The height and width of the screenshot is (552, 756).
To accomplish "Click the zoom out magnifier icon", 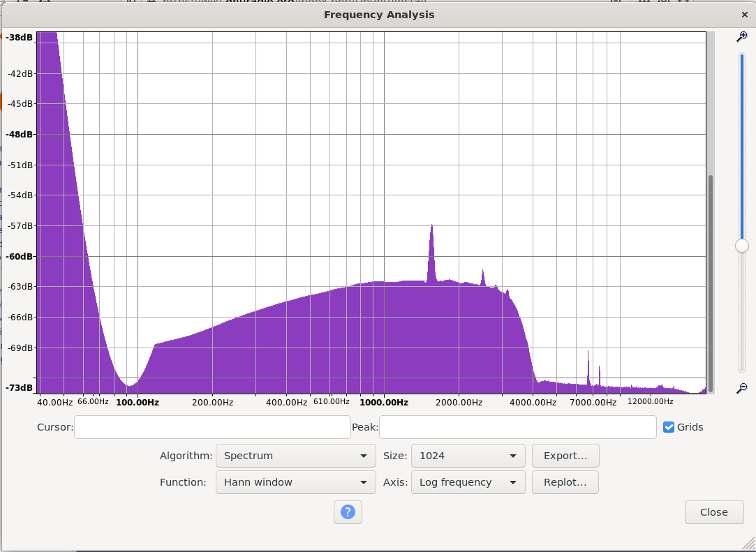I will (x=741, y=387).
